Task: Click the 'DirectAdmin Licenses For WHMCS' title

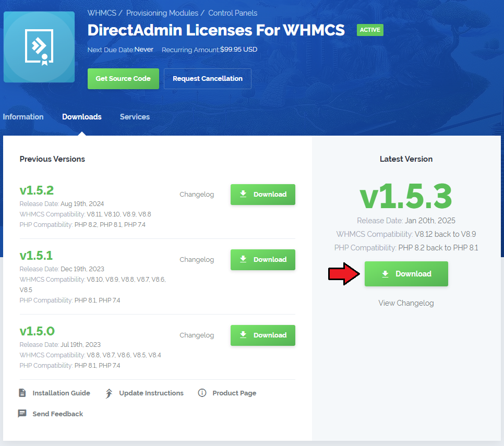Action: pos(216,30)
